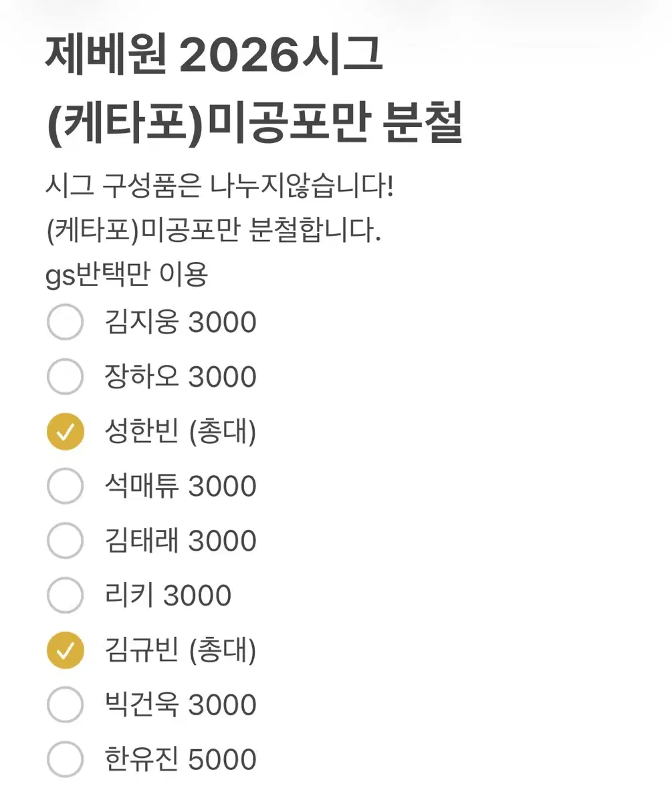Select the radio button for 김지웅 3000
Screen dimensions: 672x802
[x=65, y=322]
